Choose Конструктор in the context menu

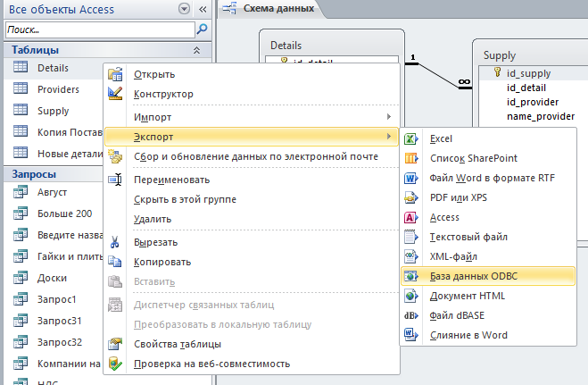tap(252, 94)
